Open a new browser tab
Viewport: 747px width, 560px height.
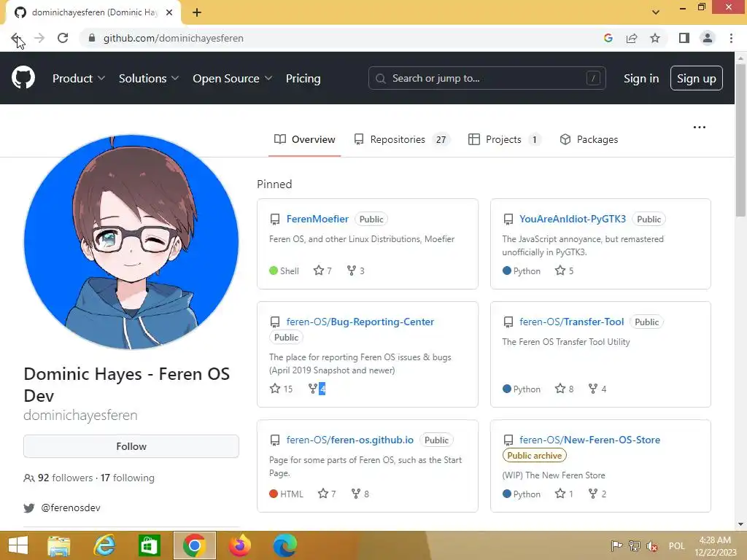coord(197,12)
